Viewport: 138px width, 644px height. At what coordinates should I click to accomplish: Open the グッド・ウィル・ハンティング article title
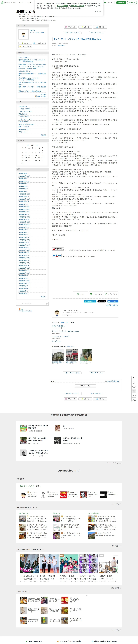tap(77, 39)
